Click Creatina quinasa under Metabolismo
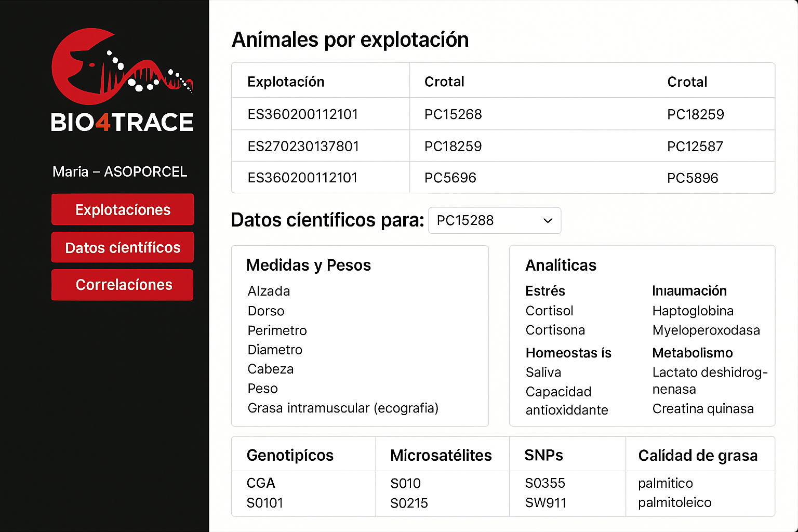Screen dimensions: 798x532 click(702, 408)
